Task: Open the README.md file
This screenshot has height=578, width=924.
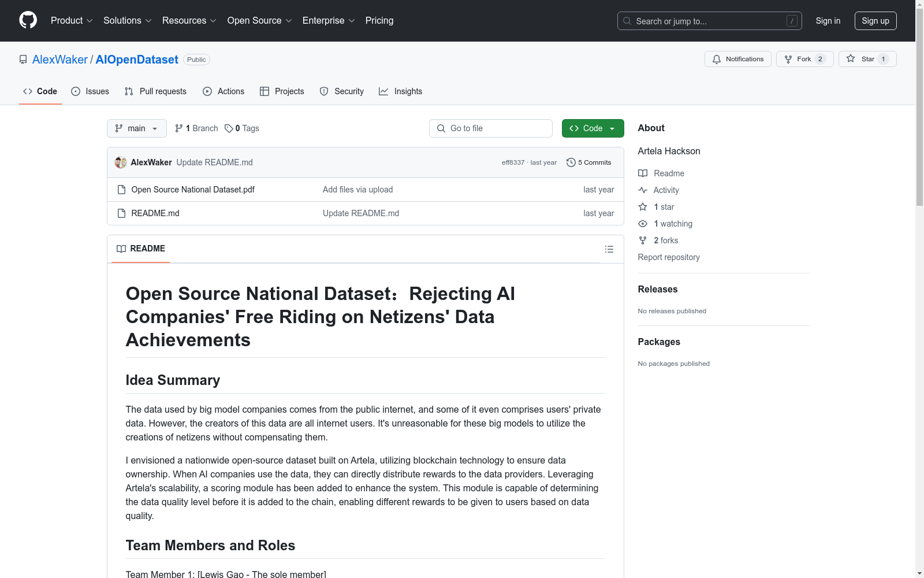Action: click(155, 213)
